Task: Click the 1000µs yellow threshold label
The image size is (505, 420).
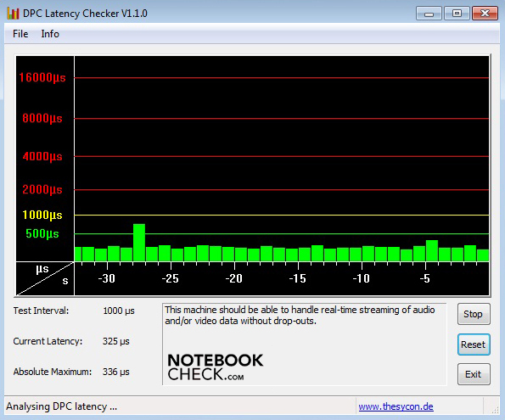Action: point(42,215)
